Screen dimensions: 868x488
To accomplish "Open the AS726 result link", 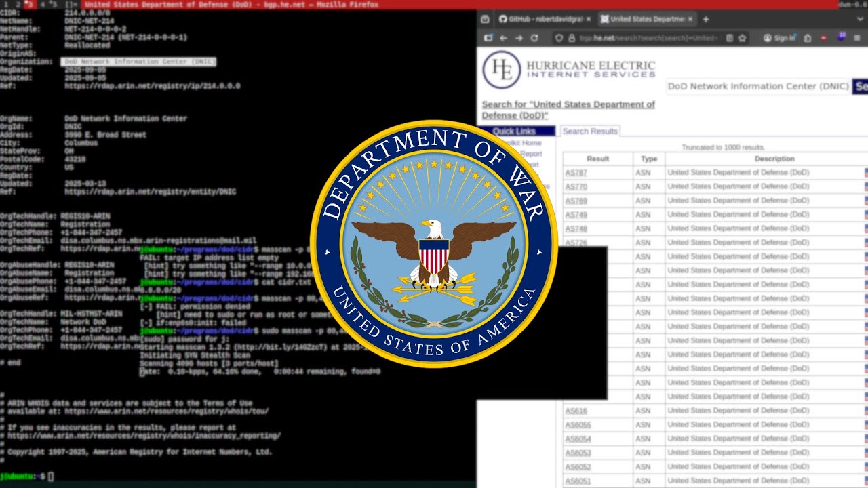I will click(576, 243).
